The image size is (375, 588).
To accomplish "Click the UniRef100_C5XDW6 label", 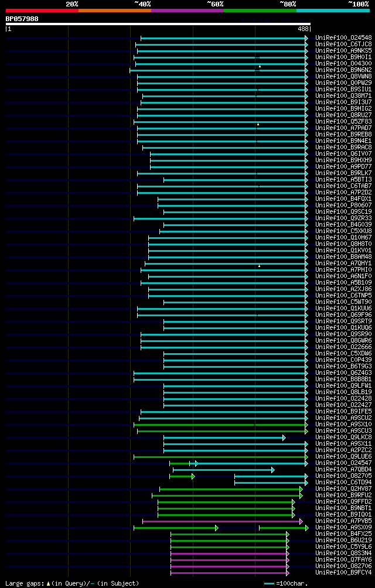I will (343, 353).
